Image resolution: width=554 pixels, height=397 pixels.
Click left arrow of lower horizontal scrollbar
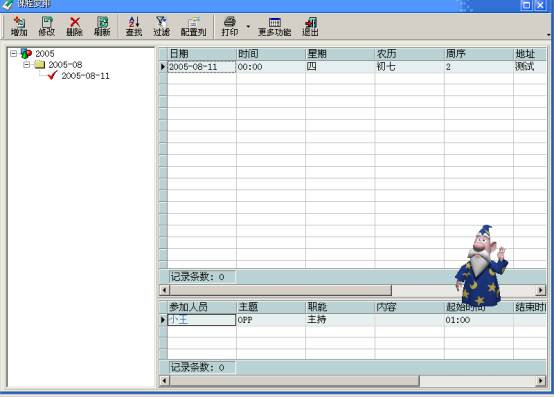(x=164, y=381)
